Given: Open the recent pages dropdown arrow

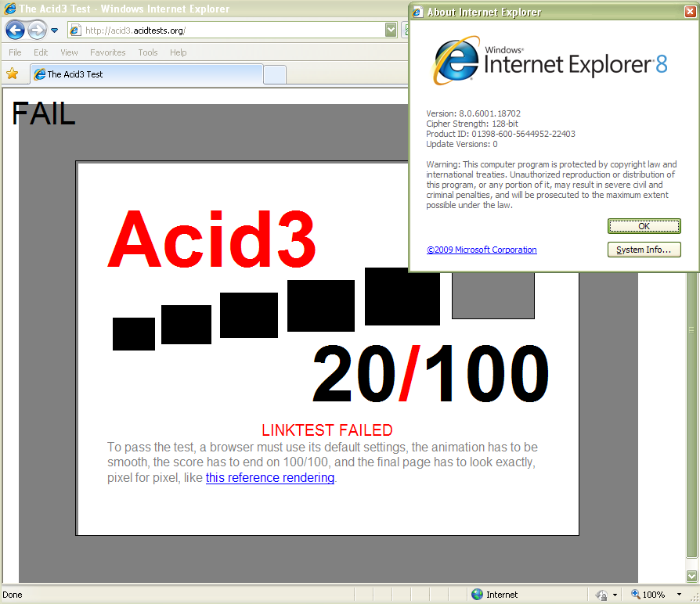Looking at the screenshot, I should click(55, 31).
